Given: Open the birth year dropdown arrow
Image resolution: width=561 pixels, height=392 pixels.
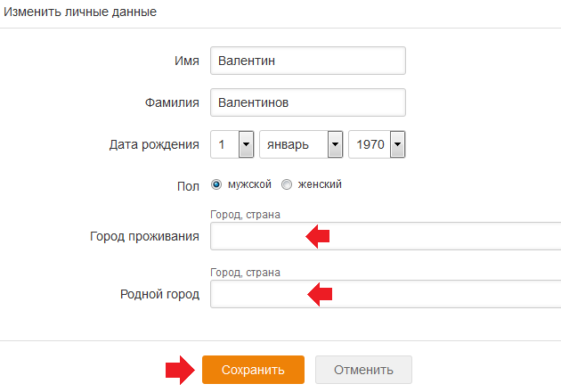Looking at the screenshot, I should tap(397, 144).
